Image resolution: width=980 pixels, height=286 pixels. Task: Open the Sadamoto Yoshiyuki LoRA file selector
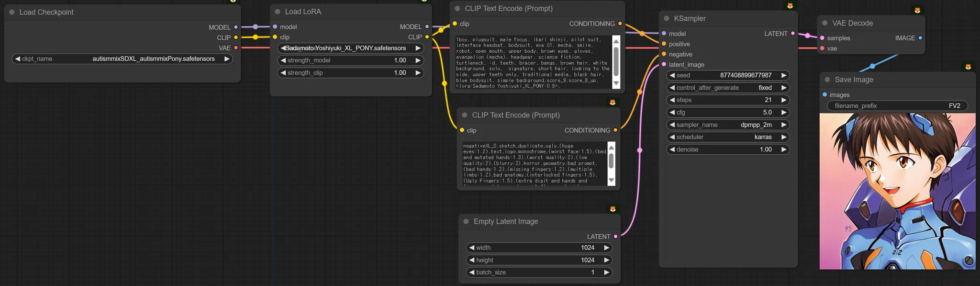point(350,48)
